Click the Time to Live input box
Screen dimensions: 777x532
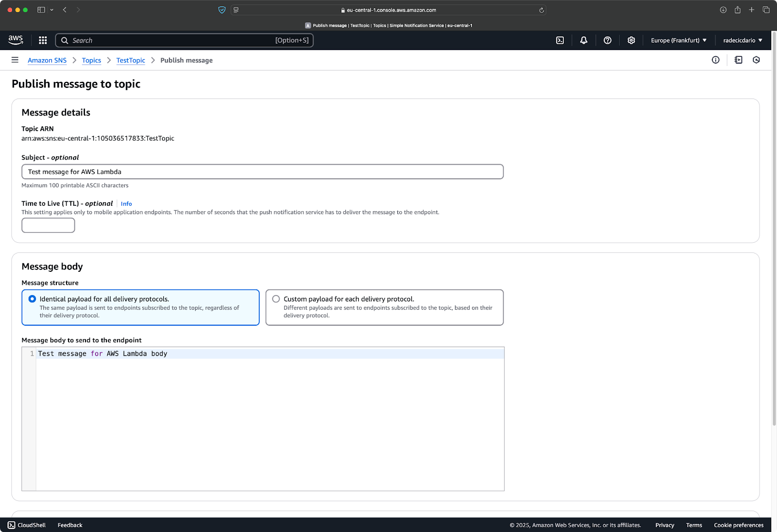pos(48,225)
